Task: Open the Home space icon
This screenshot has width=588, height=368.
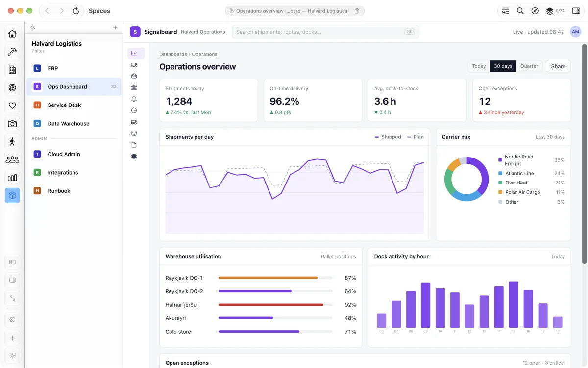Action: 12,34
